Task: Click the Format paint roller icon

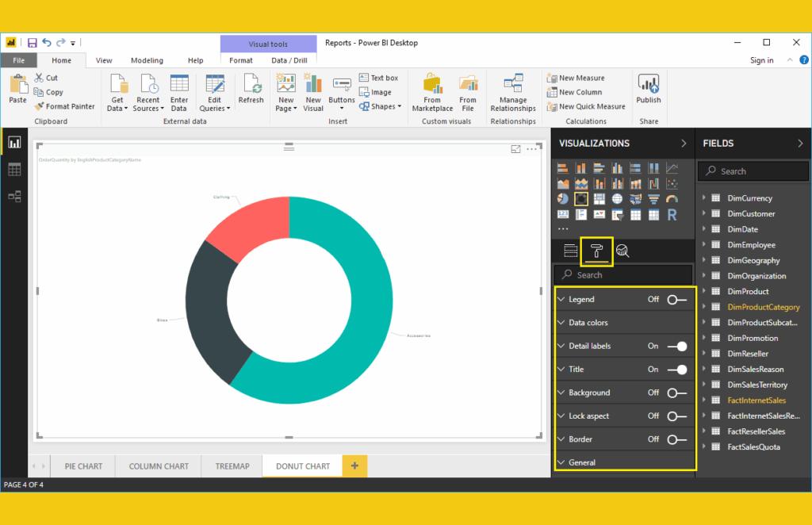Action: pos(596,251)
